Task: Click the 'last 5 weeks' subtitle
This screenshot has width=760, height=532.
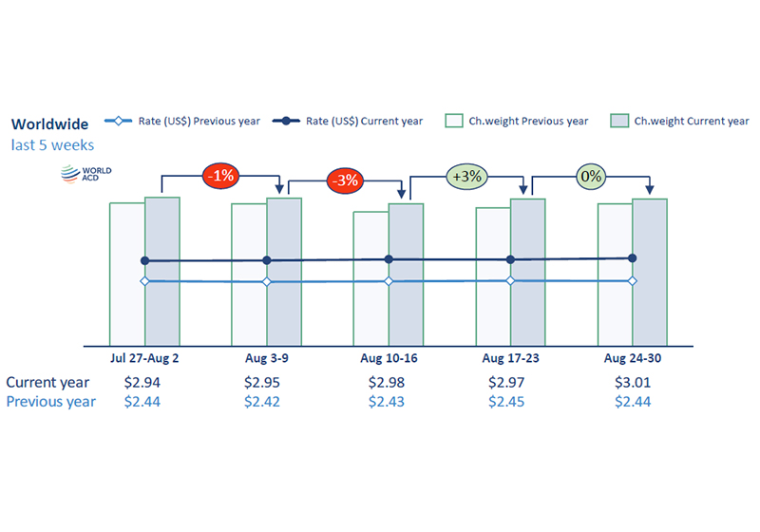Action: point(52,144)
